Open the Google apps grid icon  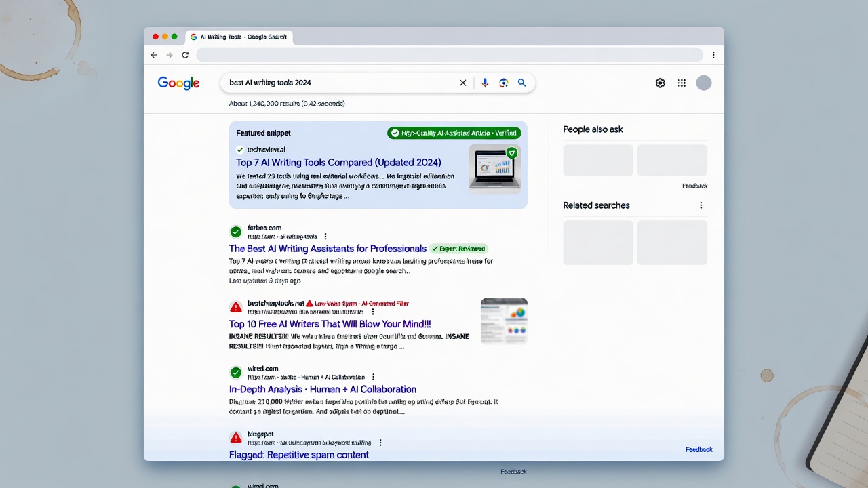pos(682,83)
